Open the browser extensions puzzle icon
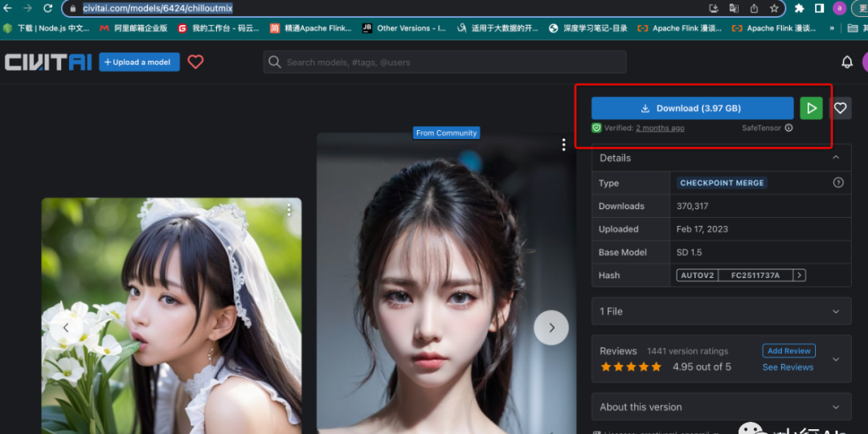 pyautogui.click(x=800, y=8)
